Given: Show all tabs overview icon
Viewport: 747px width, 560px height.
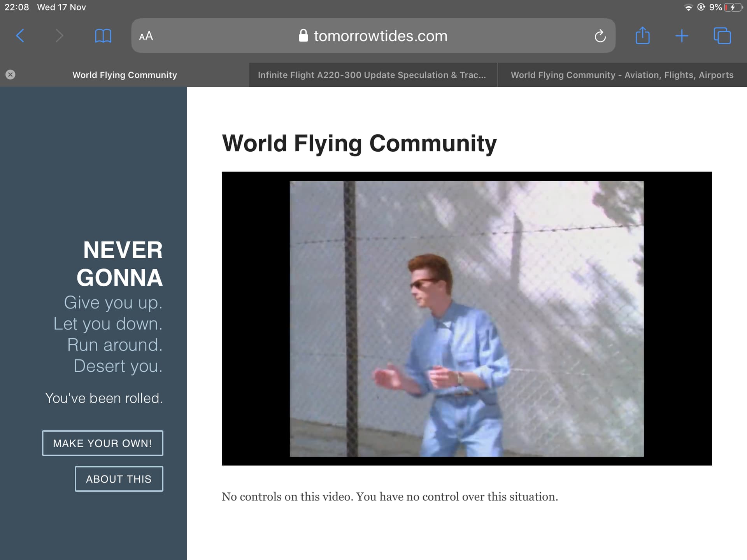Looking at the screenshot, I should (722, 36).
